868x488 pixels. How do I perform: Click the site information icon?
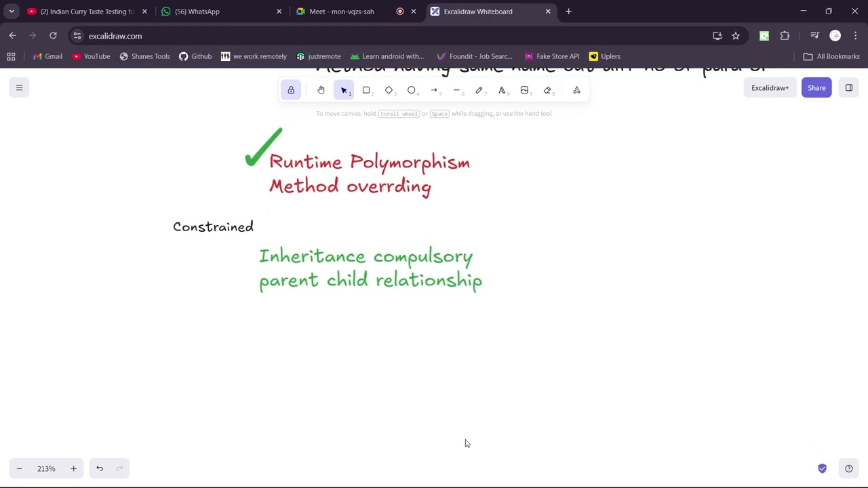coord(77,36)
